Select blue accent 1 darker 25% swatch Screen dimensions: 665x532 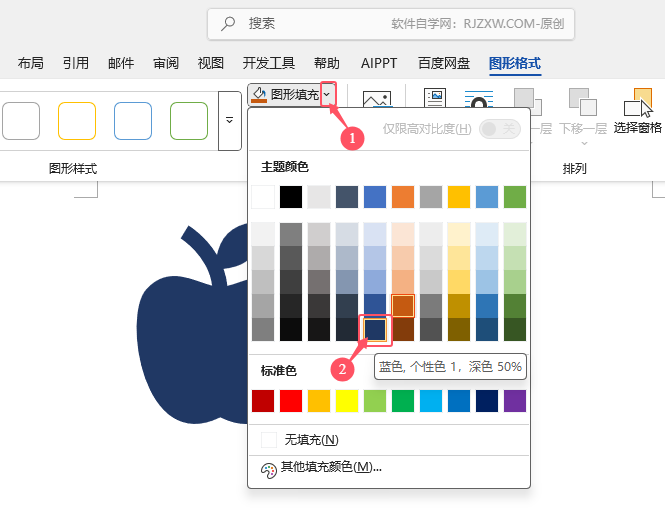point(375,305)
